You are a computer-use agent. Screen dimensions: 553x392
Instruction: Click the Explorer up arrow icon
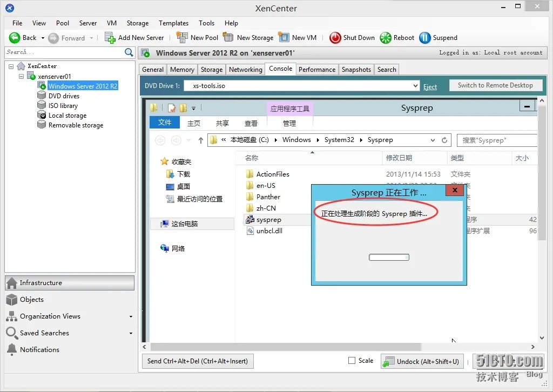pyautogui.click(x=201, y=140)
